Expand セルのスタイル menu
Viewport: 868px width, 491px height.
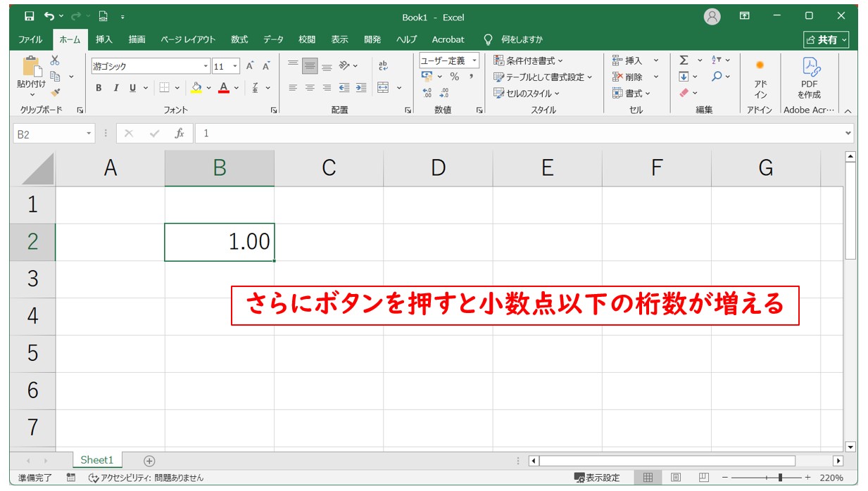click(x=527, y=93)
